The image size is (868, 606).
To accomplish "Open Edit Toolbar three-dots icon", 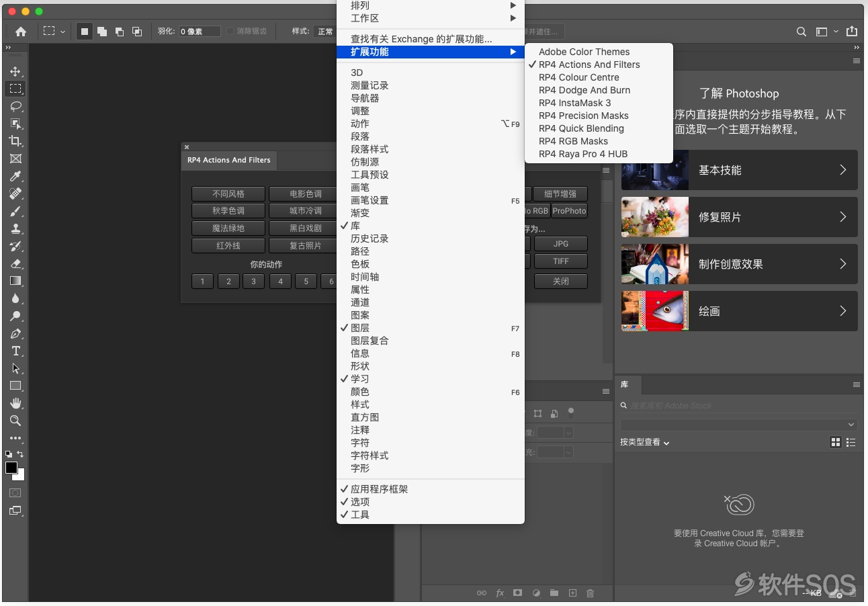I will 15,438.
